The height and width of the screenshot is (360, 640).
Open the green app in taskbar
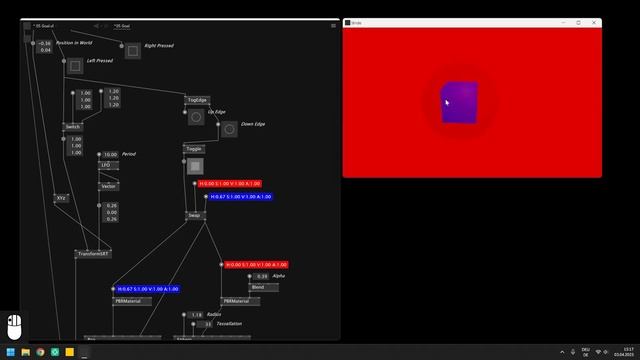tap(55, 352)
